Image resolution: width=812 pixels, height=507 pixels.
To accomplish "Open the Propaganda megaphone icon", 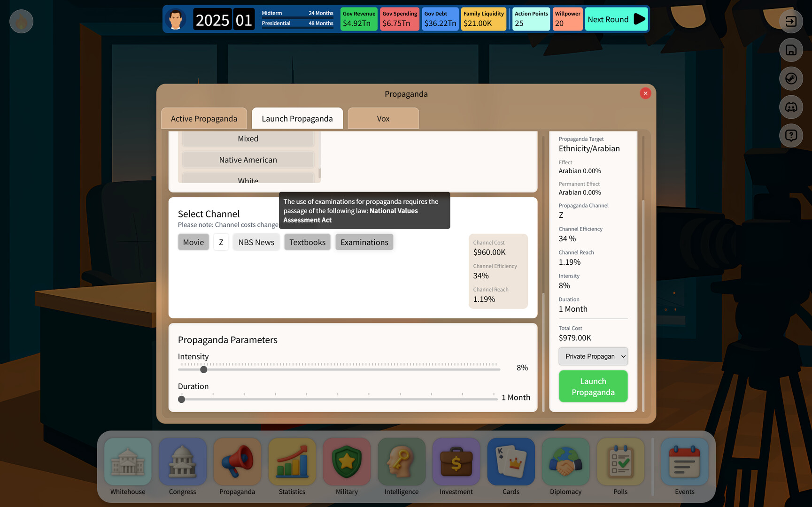I will [x=237, y=462].
